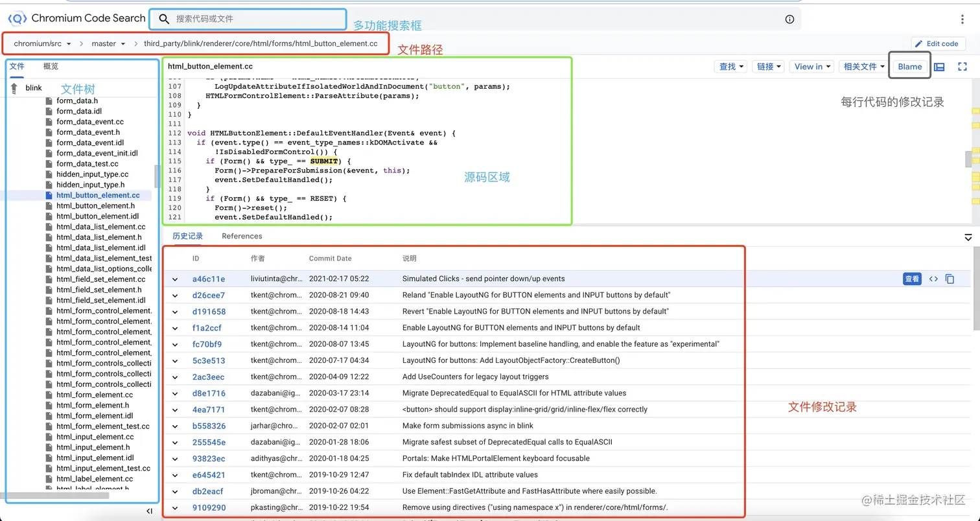This screenshot has width=980, height=521.
Task: Expand commit row 9109290
Action: point(174,508)
